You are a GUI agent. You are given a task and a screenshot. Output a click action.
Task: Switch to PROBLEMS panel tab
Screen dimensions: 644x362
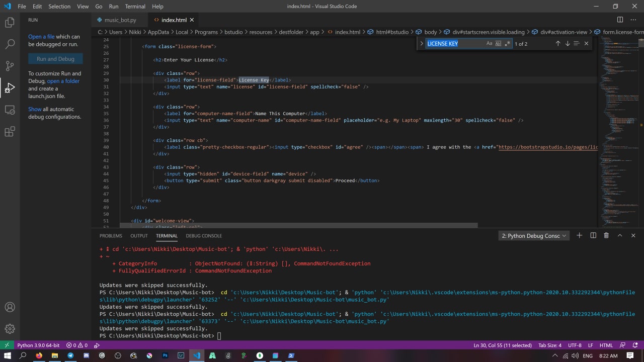point(111,236)
